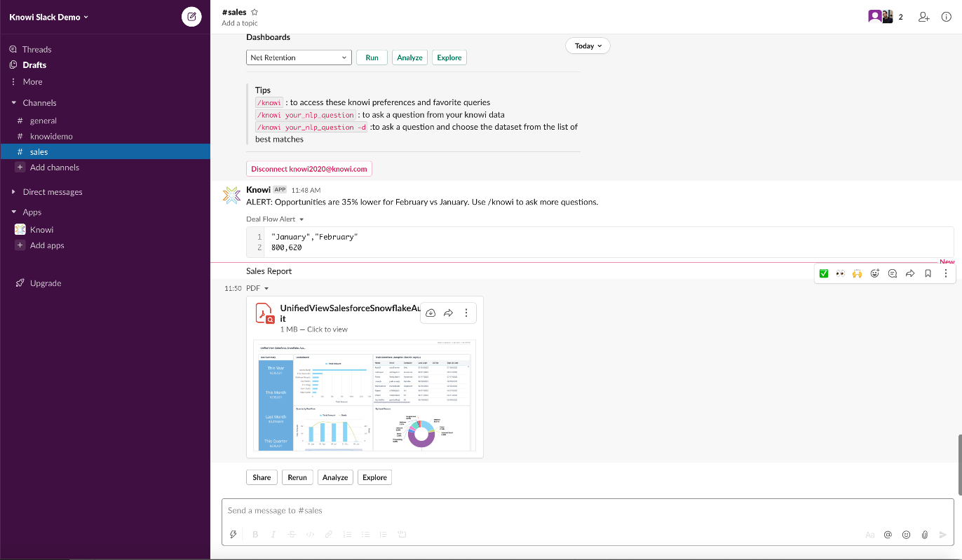This screenshot has width=962, height=560.
Task: Click the Disconnect knowi2020@knowi.com button
Action: pyautogui.click(x=309, y=169)
